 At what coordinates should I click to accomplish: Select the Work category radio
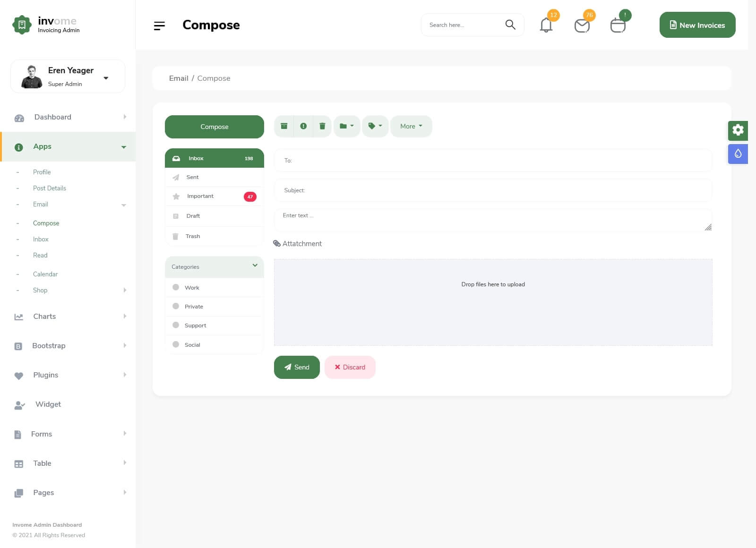tap(176, 287)
